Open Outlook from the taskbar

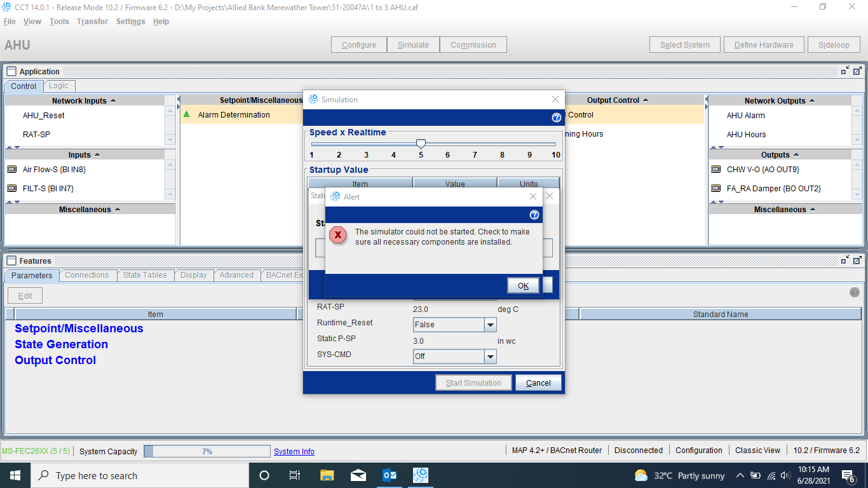click(389, 475)
